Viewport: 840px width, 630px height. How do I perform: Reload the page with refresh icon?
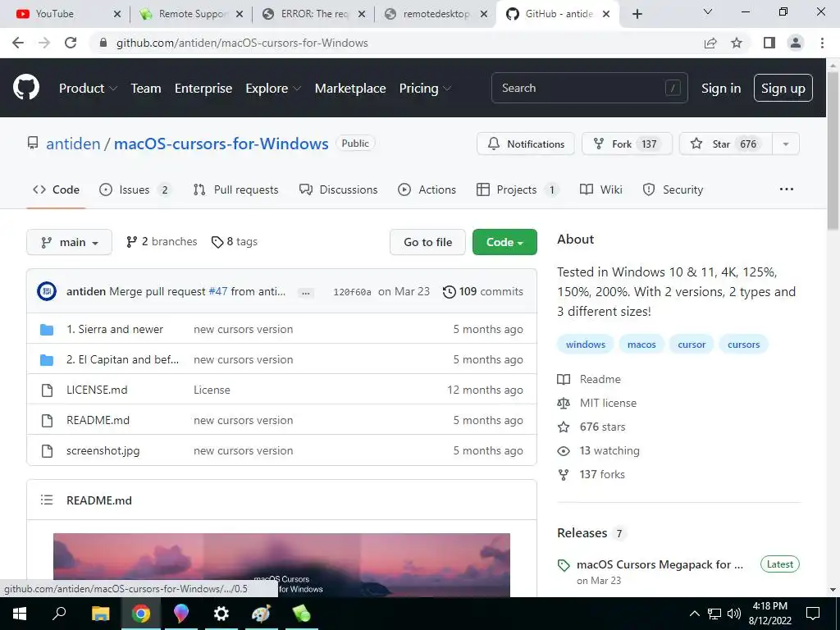[x=71, y=43]
